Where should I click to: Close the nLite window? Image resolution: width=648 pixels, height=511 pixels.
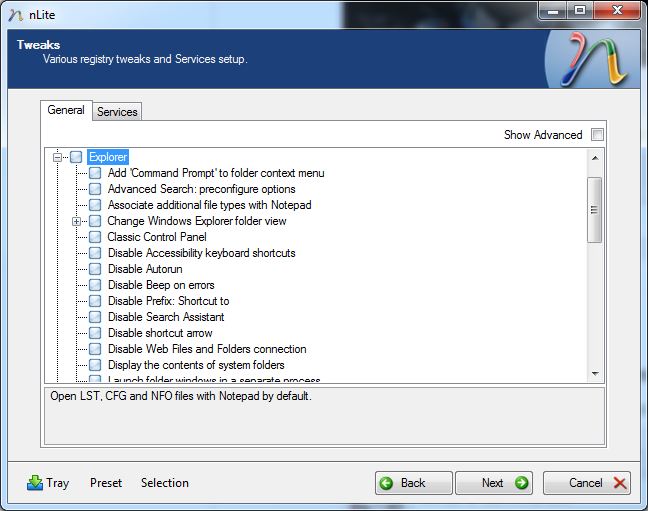(617, 10)
